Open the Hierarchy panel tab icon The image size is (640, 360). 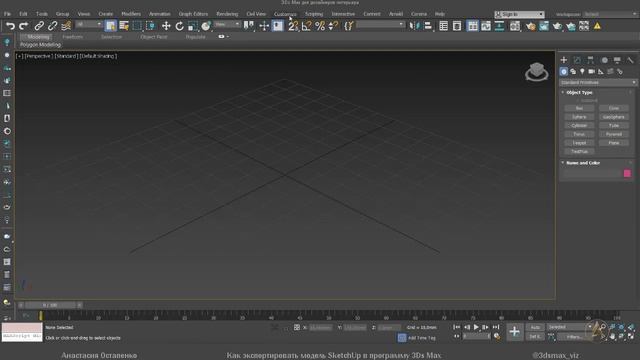pos(591,60)
